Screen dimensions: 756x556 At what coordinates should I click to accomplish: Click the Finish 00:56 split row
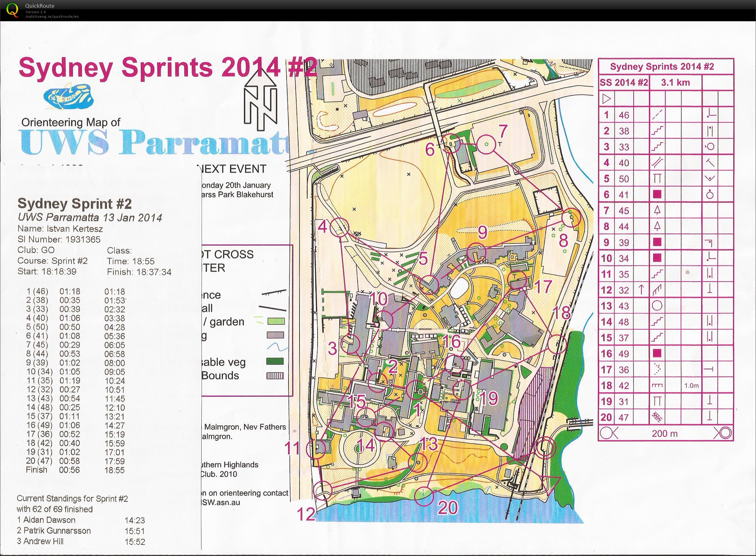[x=76, y=470]
